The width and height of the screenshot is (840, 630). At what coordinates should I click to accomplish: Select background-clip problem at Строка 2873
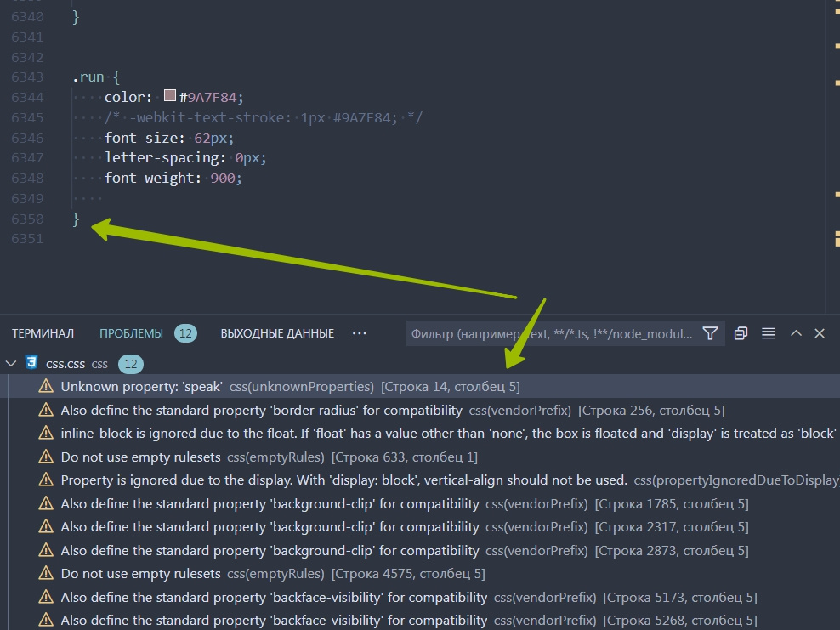pyautogui.click(x=420, y=550)
